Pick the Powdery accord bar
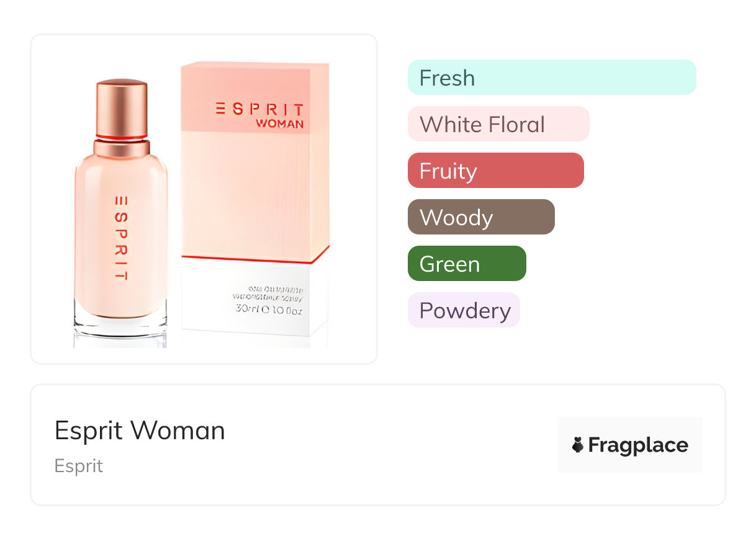The height and width of the screenshot is (536, 756). (463, 310)
